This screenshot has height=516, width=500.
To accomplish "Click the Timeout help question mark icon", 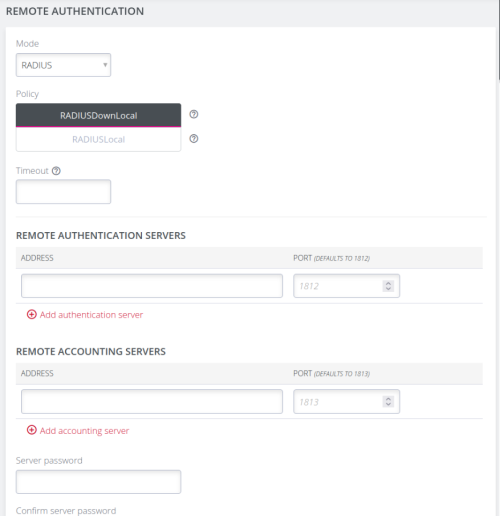I will click(56, 171).
